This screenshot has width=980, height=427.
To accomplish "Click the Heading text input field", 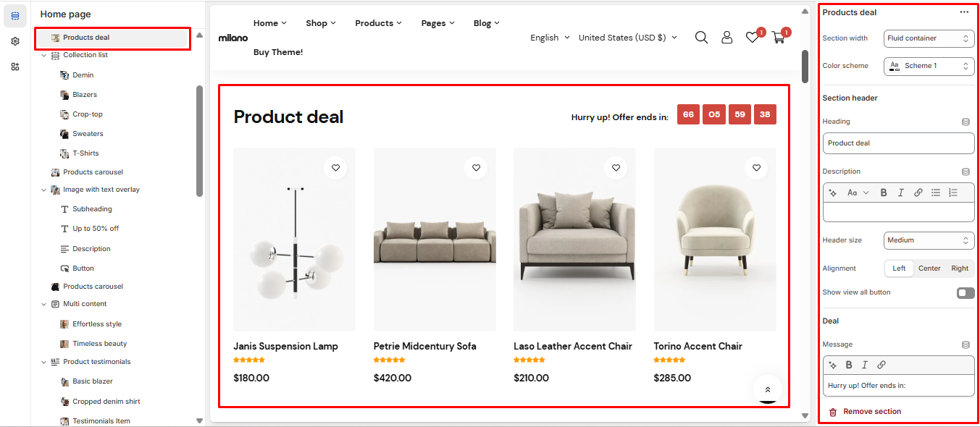I will 898,143.
